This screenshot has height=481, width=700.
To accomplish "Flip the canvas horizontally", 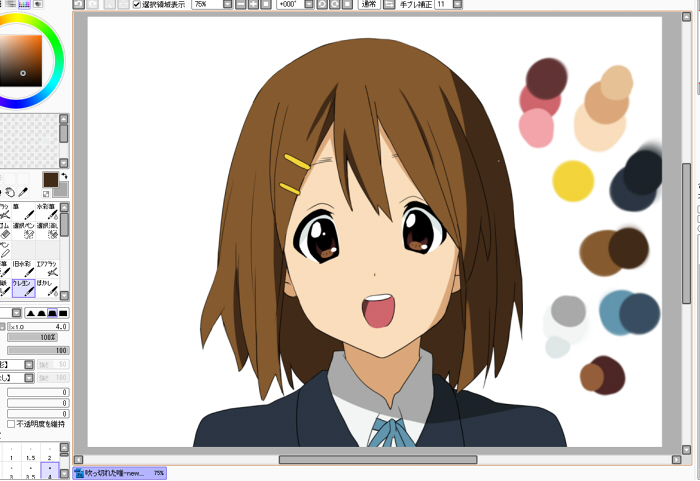I will pos(389,4).
